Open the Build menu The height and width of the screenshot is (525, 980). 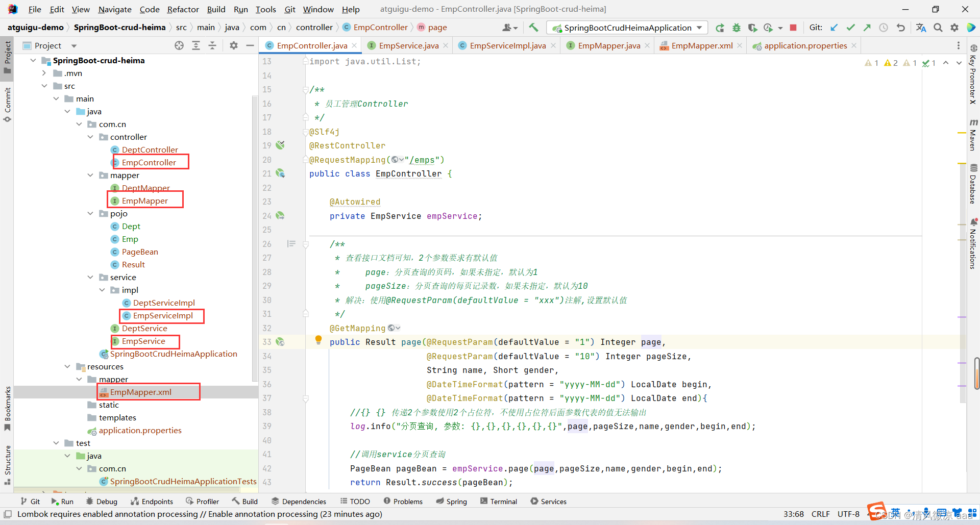[216, 9]
